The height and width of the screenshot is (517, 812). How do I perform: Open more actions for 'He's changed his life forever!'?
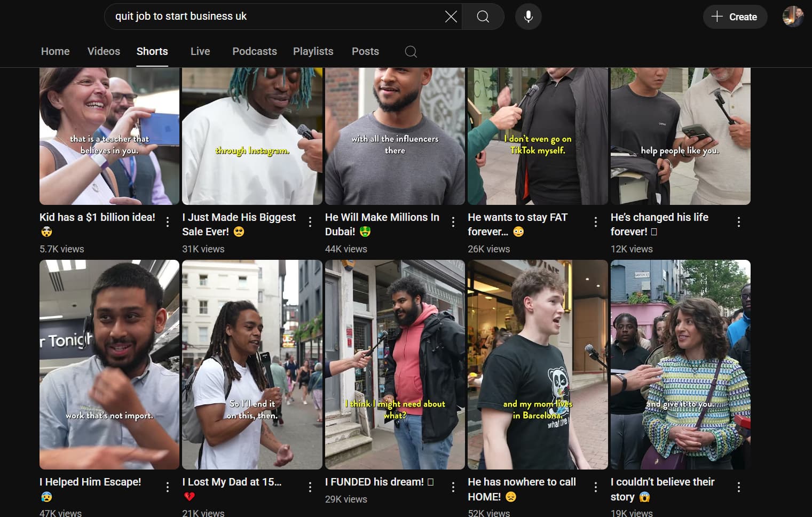[x=739, y=222]
